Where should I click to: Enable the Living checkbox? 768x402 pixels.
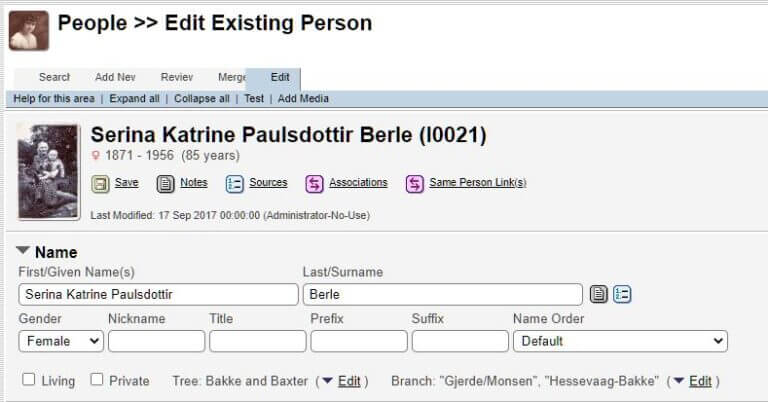(28, 380)
